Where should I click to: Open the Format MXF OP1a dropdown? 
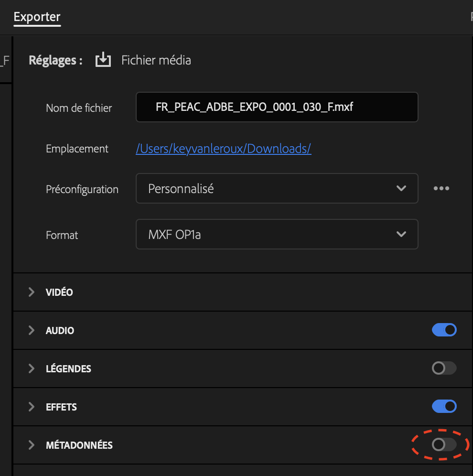pyautogui.click(x=277, y=234)
